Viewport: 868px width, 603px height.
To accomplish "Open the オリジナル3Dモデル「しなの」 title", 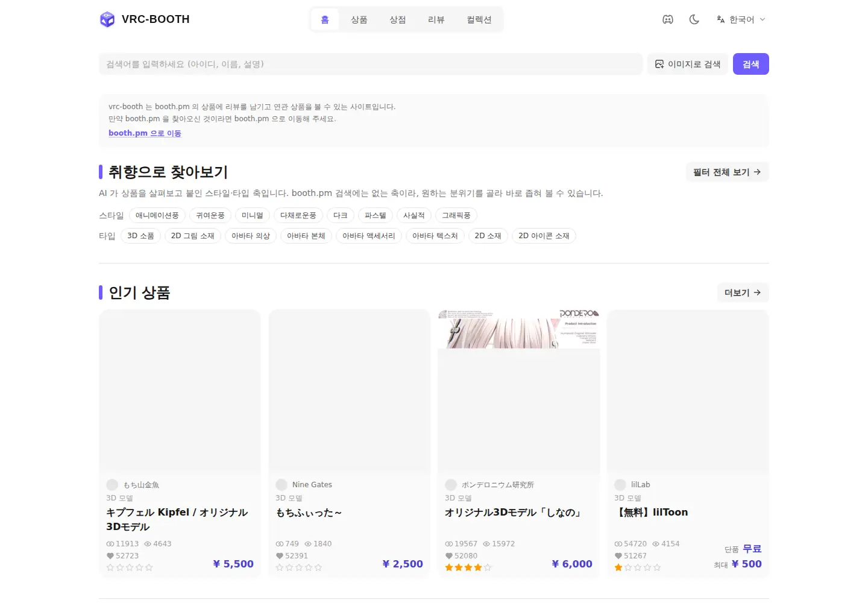I will click(x=514, y=513).
